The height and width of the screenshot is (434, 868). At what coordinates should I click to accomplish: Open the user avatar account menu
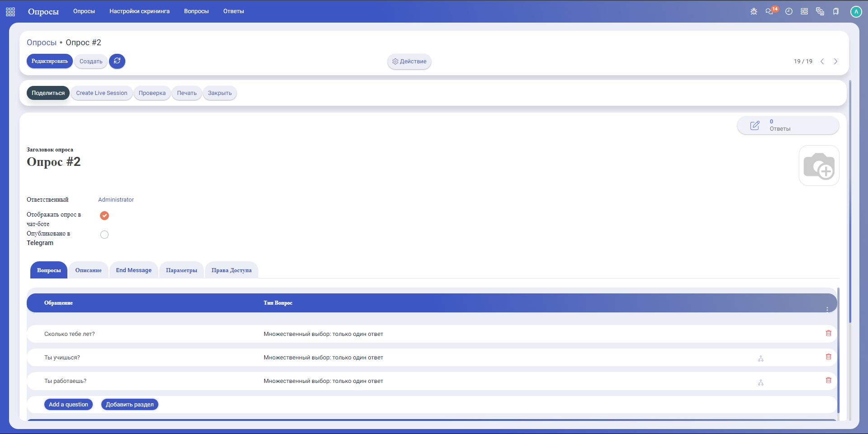coord(856,12)
